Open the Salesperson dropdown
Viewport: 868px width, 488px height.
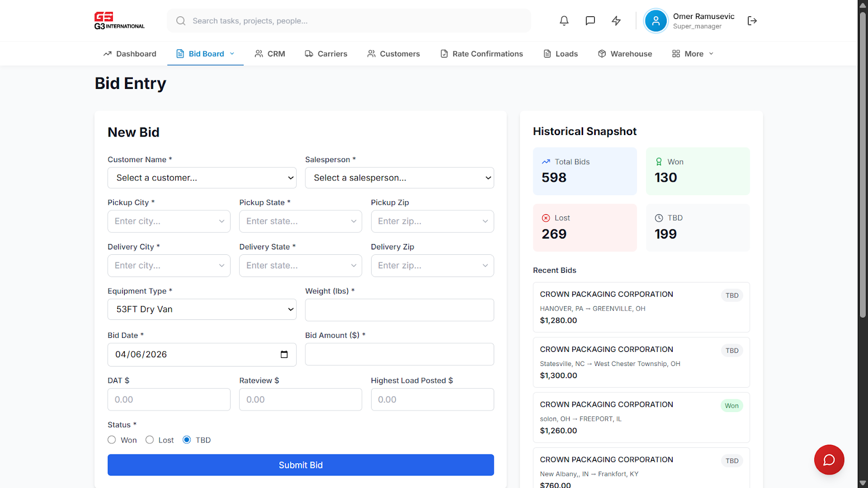[x=399, y=178]
